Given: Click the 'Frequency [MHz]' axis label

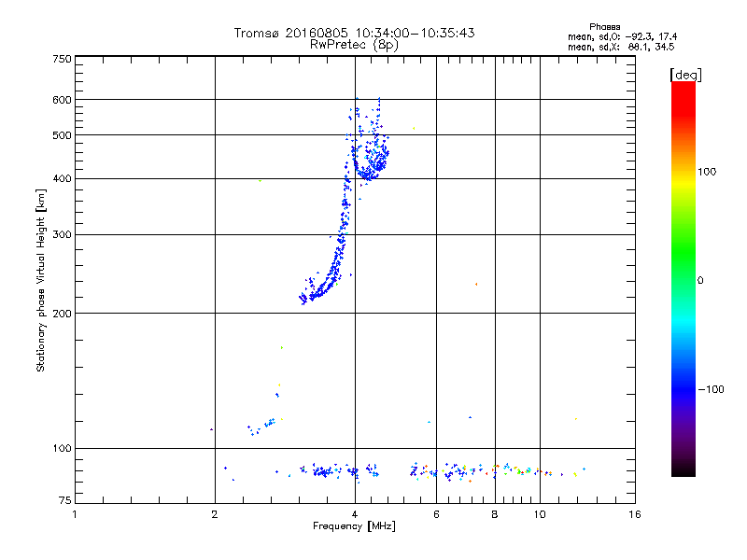Looking at the screenshot, I should click(354, 526).
